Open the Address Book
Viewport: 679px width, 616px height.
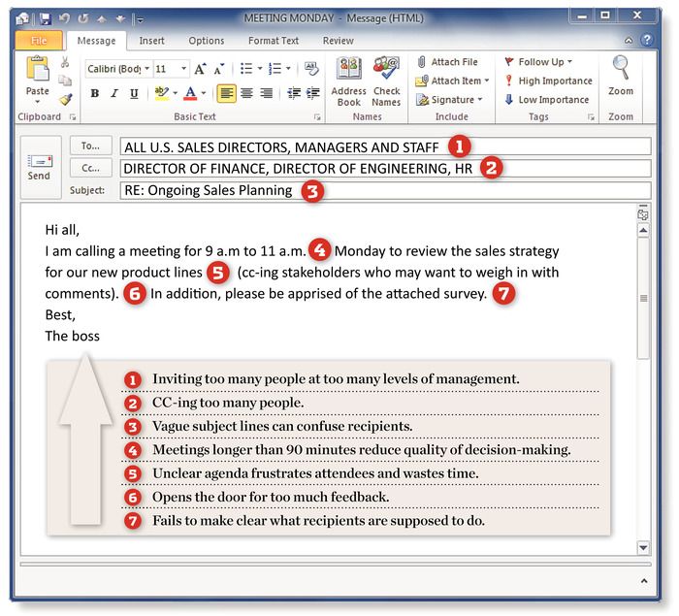[x=348, y=80]
